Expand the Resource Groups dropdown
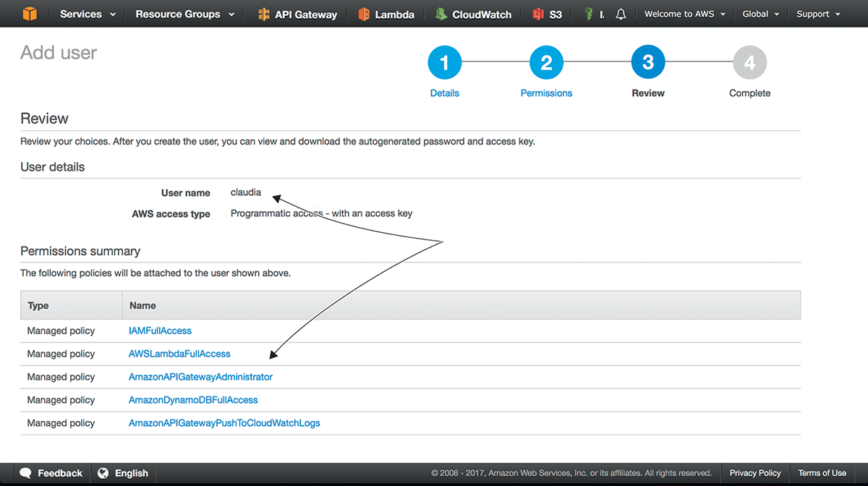 [184, 14]
